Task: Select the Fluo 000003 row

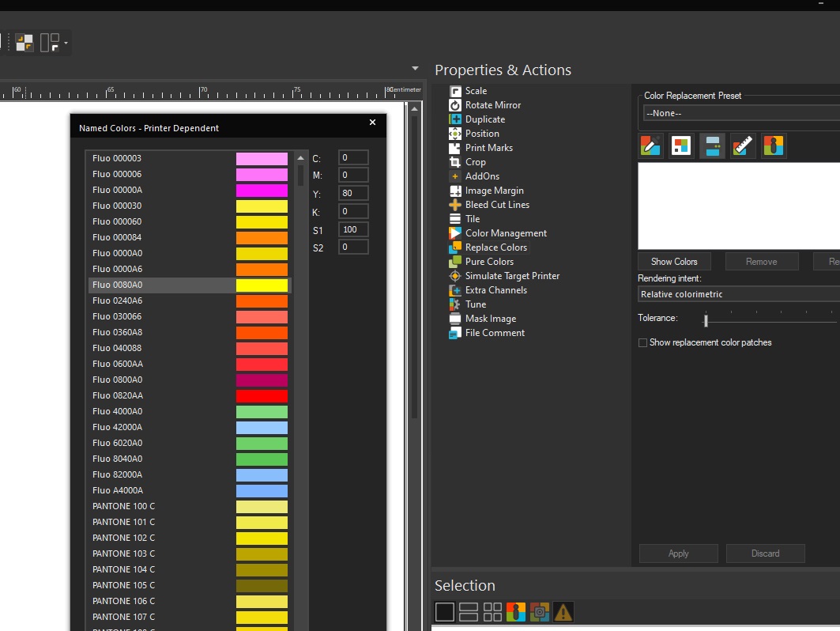Action: [190, 158]
